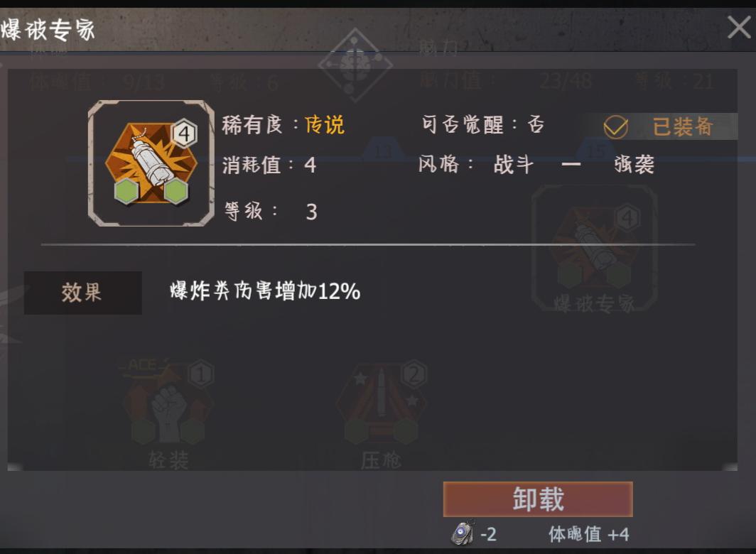Click the left green hexagon slot
Image resolution: width=756 pixels, height=554 pixels.
tap(126, 192)
